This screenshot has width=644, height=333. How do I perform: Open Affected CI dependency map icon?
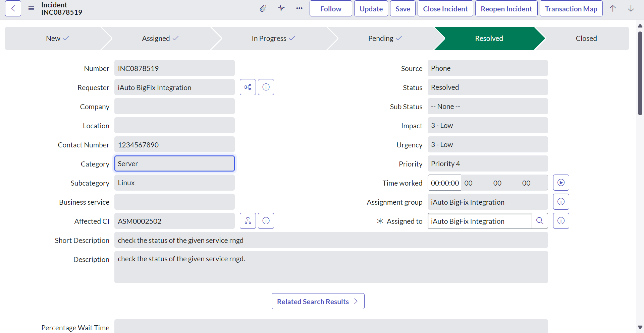click(x=248, y=221)
